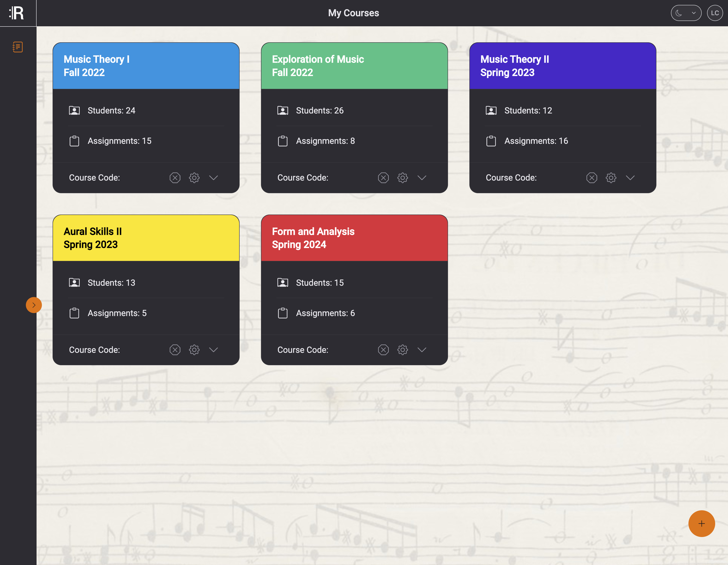728x565 pixels.
Task: Click remove icon on Aural Skills II card
Action: [x=175, y=350]
